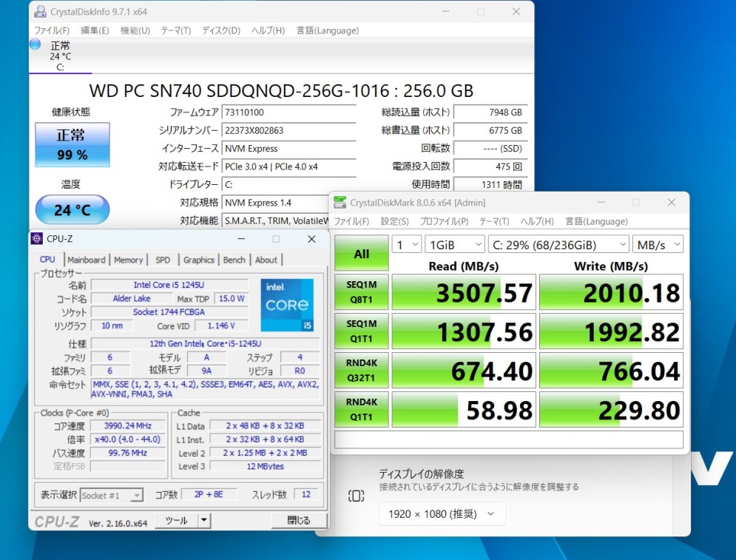Image resolution: width=736 pixels, height=560 pixels.
Task: Click the display resolution icon in Settings
Action: (x=356, y=496)
